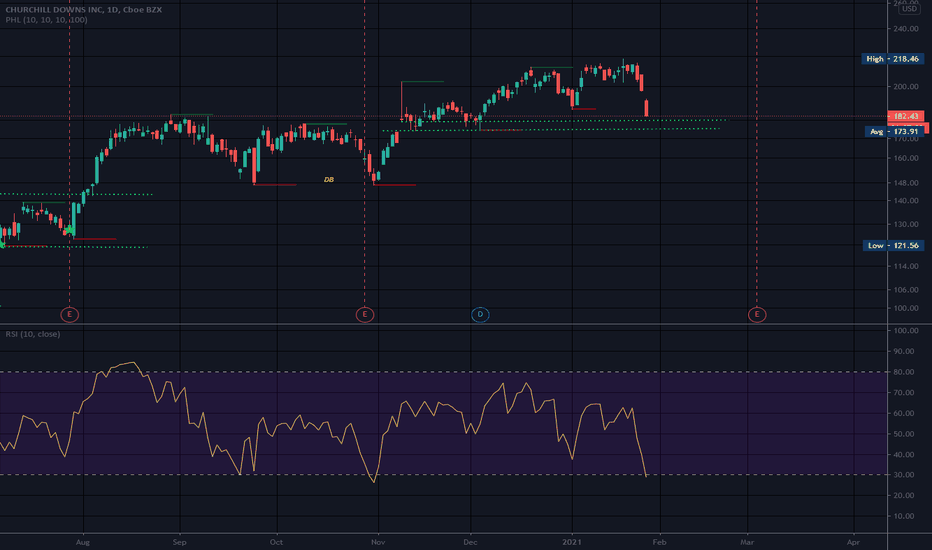Viewport: 932px width, 550px height.
Task: Click 130.00 on the price scale
Action: tap(905, 225)
